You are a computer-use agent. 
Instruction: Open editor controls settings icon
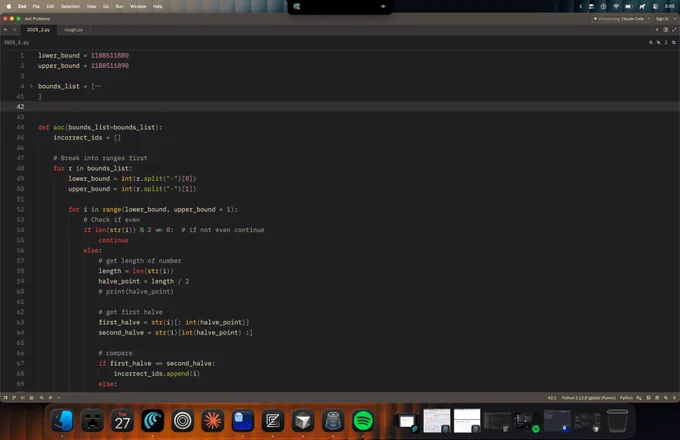[x=674, y=42]
